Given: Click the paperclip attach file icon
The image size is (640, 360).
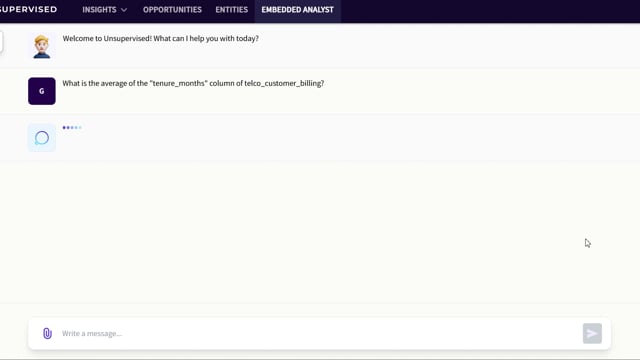Looking at the screenshot, I should (47, 333).
